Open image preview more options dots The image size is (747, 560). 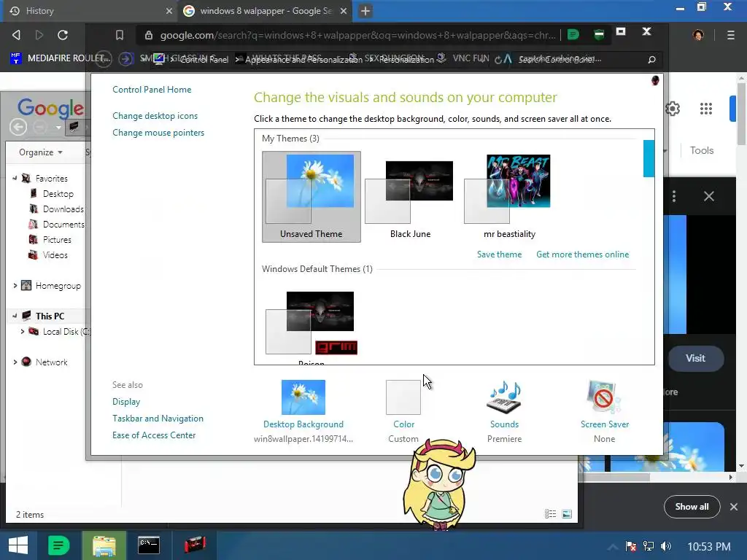pos(673,196)
